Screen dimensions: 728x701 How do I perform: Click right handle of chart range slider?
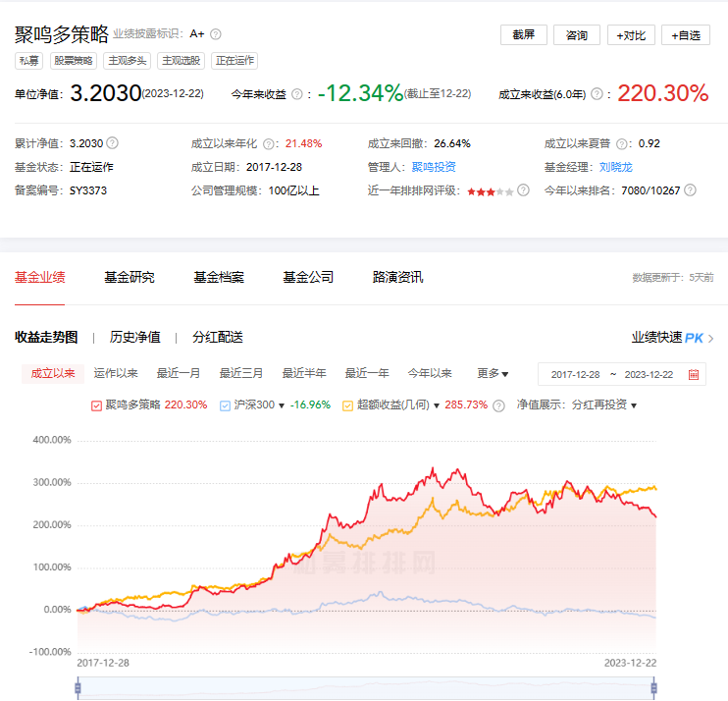click(654, 688)
